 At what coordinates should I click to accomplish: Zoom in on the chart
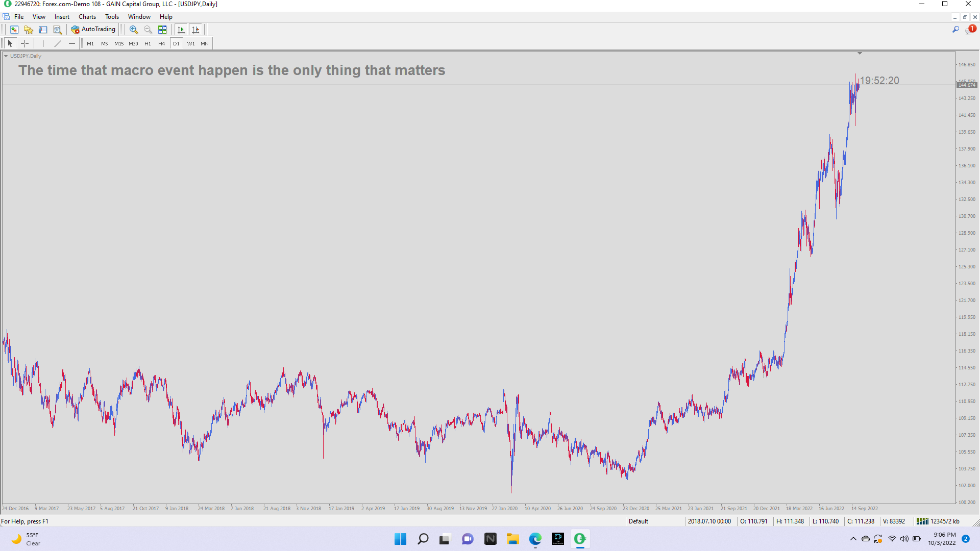pyautogui.click(x=133, y=30)
